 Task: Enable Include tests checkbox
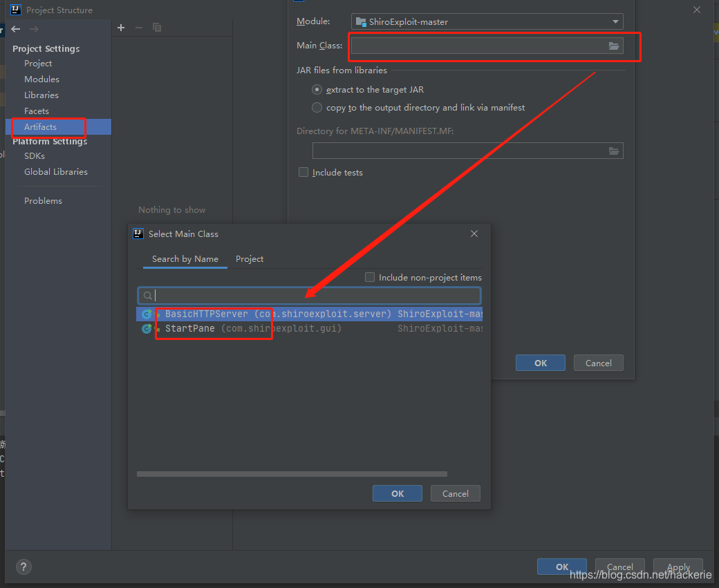tap(304, 172)
